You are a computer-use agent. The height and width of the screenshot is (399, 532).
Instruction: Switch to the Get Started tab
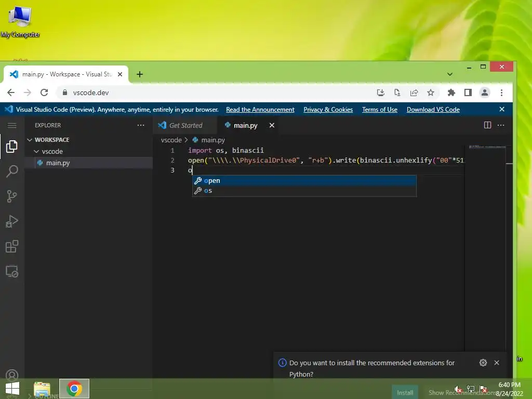[x=185, y=125]
